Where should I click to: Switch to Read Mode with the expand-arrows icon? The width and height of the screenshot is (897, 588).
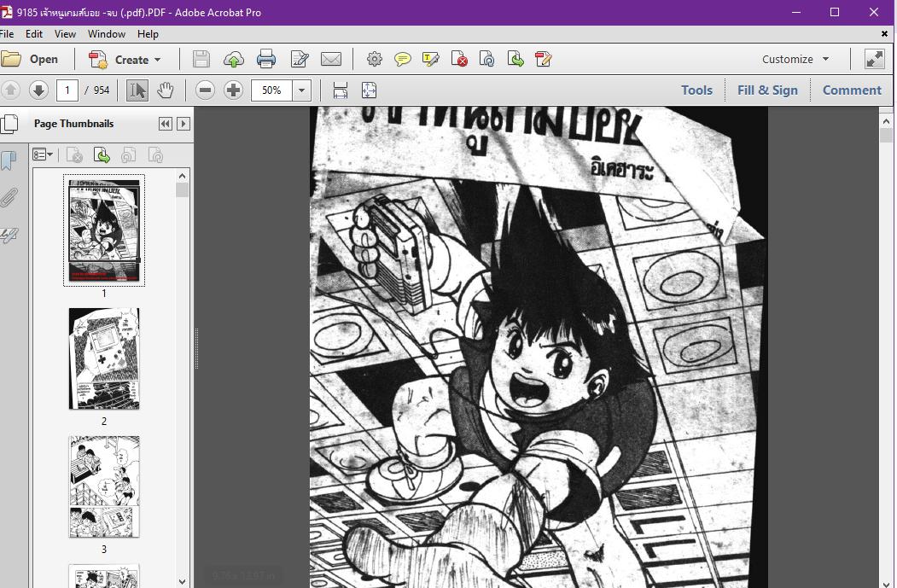coord(875,59)
